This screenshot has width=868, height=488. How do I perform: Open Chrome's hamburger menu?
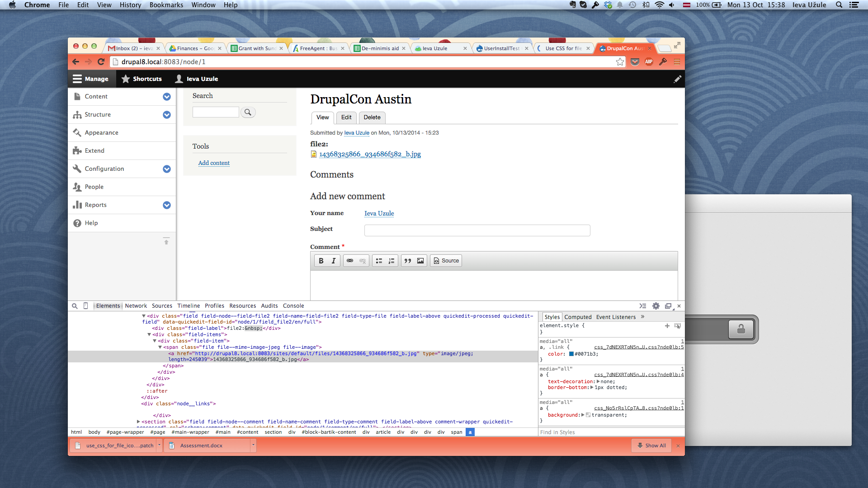[677, 62]
